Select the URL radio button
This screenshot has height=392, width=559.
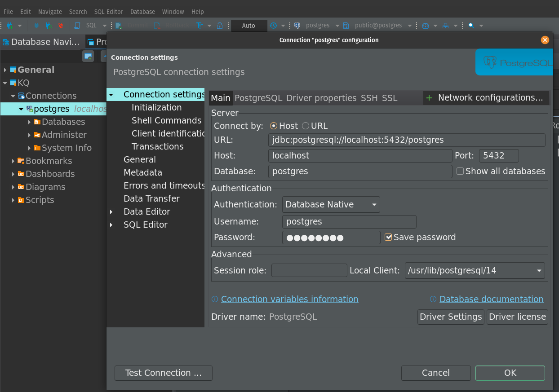pyautogui.click(x=306, y=126)
